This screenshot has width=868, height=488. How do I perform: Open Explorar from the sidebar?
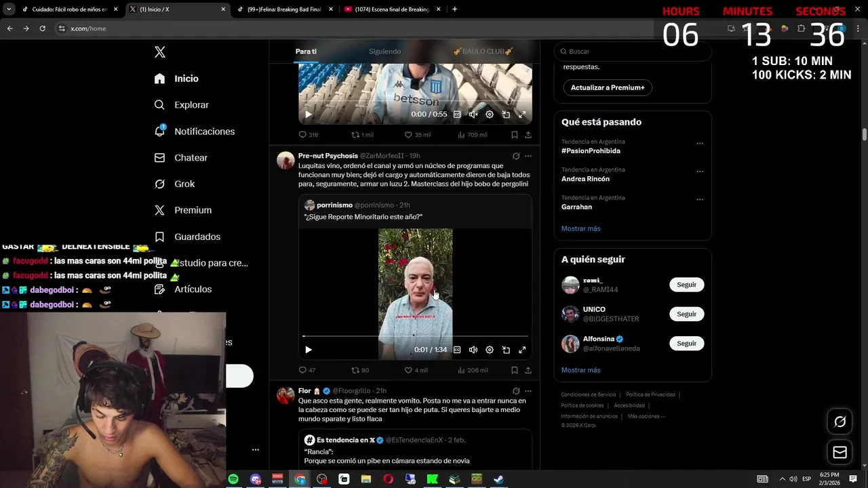pyautogui.click(x=181, y=105)
